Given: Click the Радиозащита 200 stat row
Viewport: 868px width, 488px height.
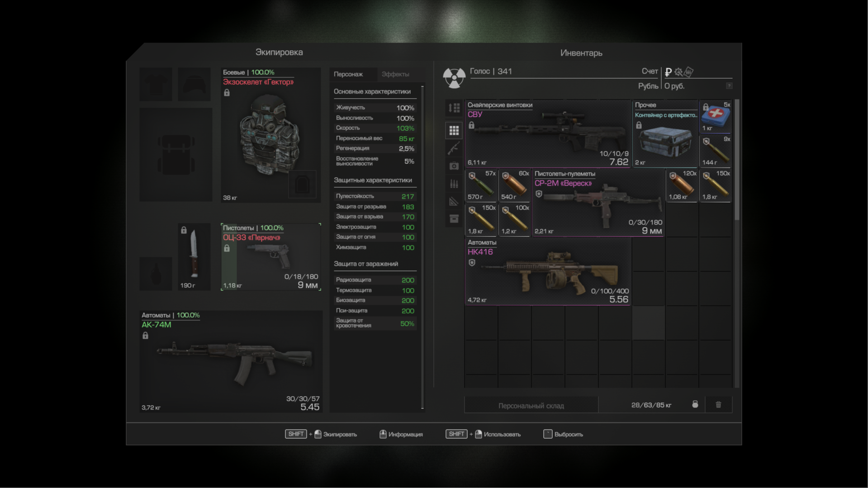Looking at the screenshot, I should tap(375, 280).
